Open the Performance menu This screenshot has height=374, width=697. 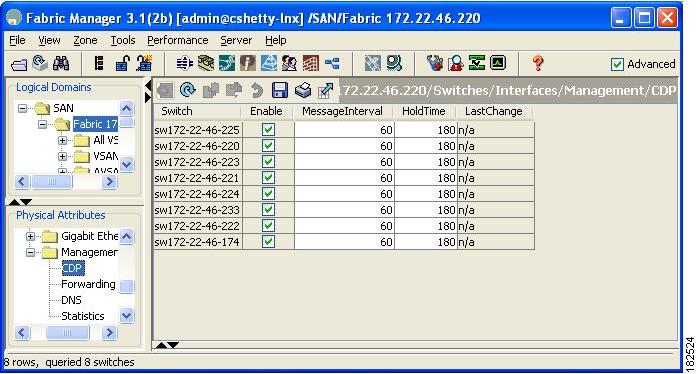click(177, 40)
